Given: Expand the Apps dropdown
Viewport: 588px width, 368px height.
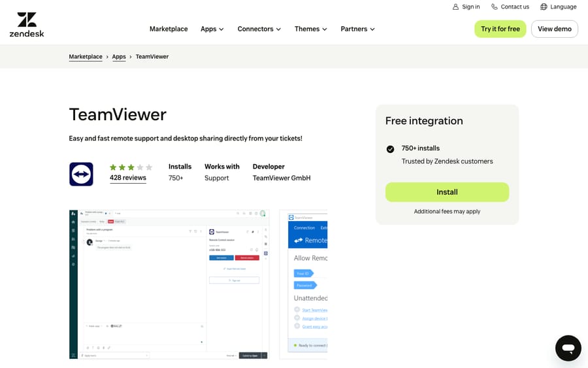Looking at the screenshot, I should (x=212, y=29).
